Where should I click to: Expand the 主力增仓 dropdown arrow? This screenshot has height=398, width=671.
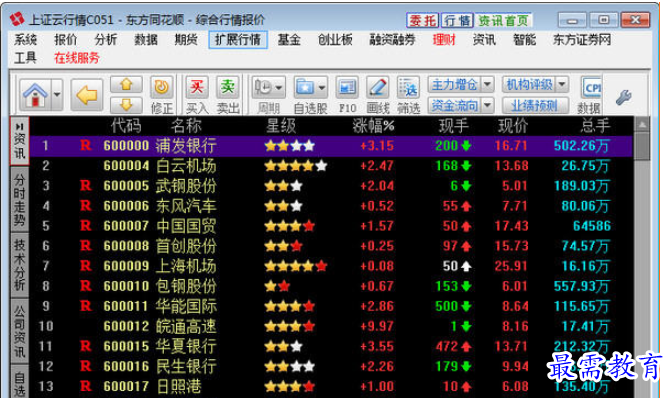[487, 84]
